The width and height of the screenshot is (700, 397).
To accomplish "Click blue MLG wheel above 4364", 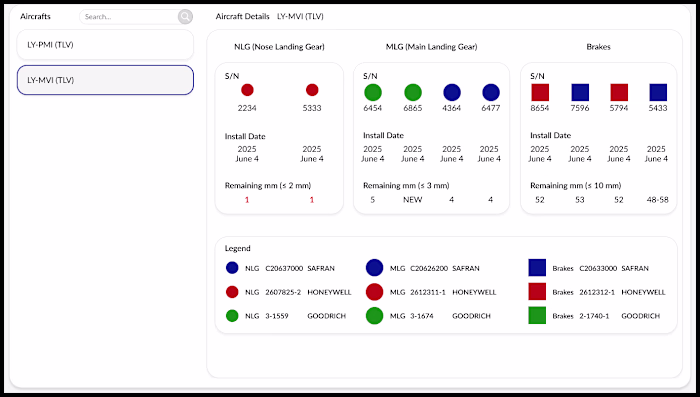I will [x=452, y=92].
